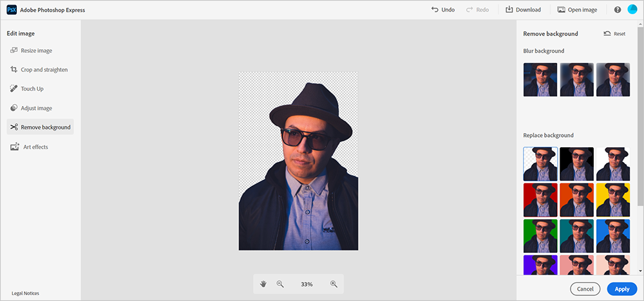
Task: Select Touch Up in sidebar
Action: pos(32,89)
